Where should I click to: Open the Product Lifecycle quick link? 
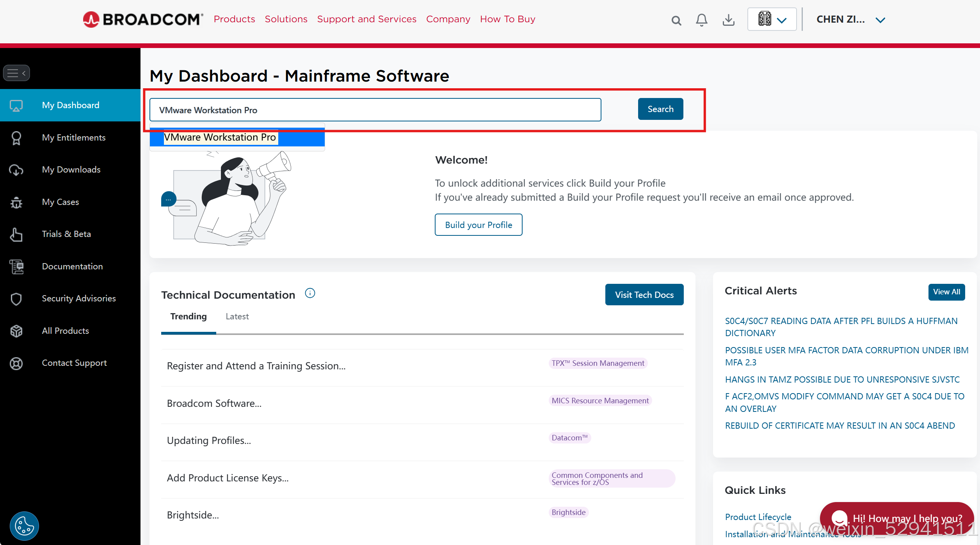[758, 517]
